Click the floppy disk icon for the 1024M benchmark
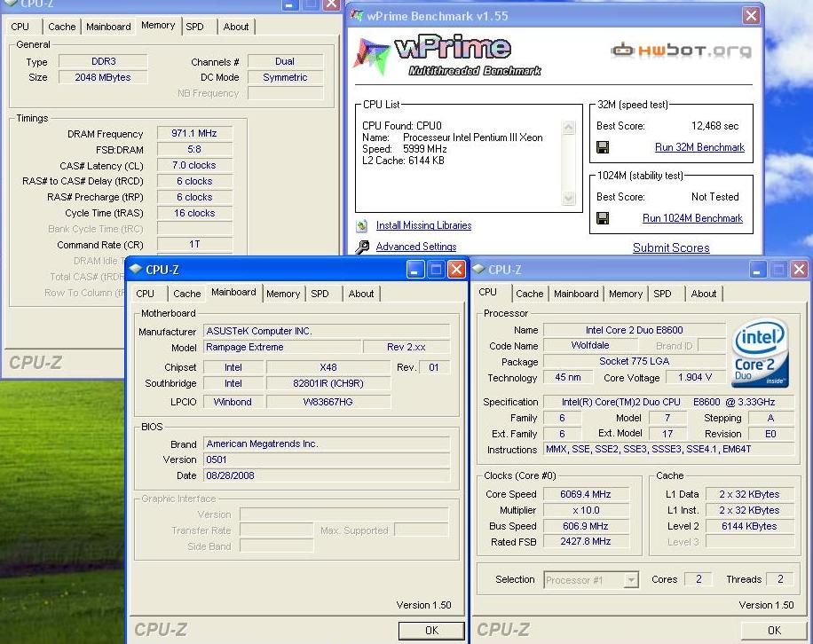Screen dimensions: 813x644 [603, 218]
